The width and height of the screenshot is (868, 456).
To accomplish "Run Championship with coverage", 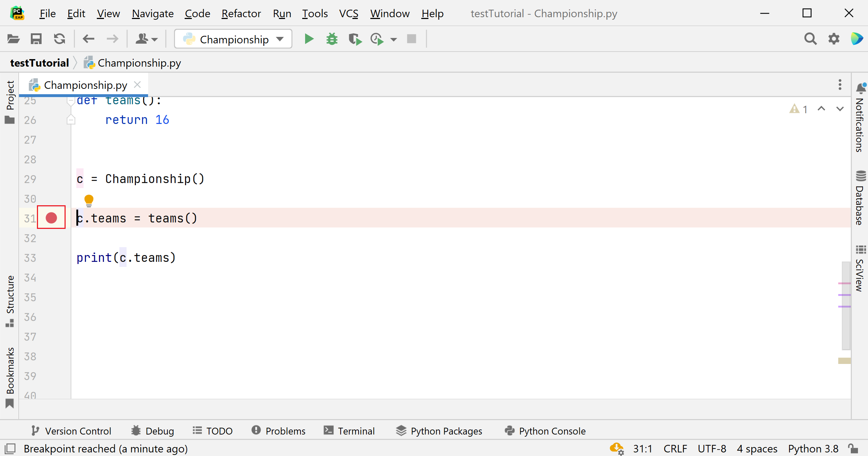I will (355, 39).
